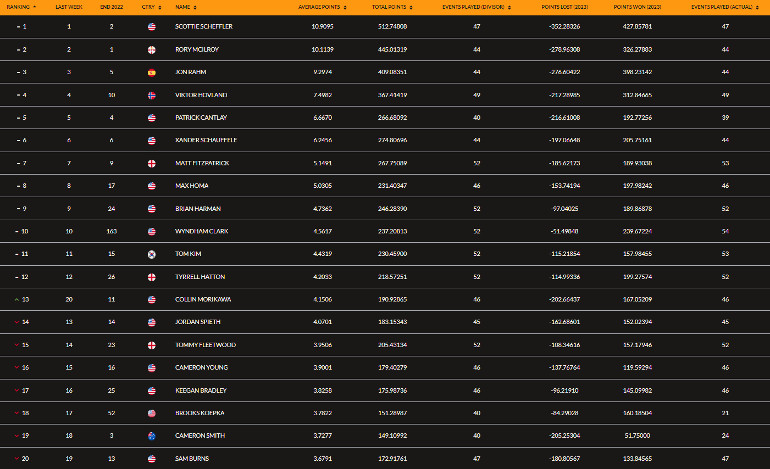Click Wyndham Clark's flag icon
This screenshot has width=770, height=469.
tap(152, 232)
